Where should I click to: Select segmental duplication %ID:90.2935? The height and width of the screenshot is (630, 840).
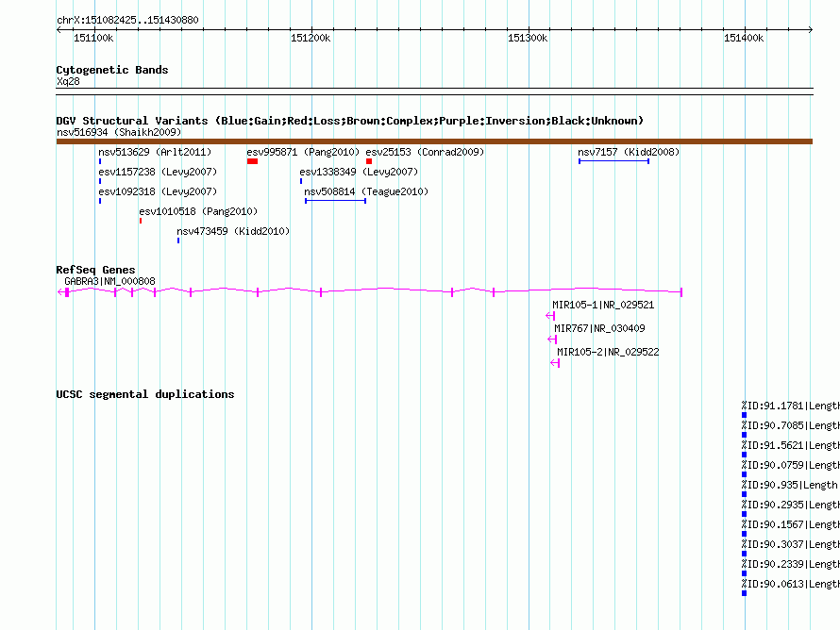coord(791,505)
